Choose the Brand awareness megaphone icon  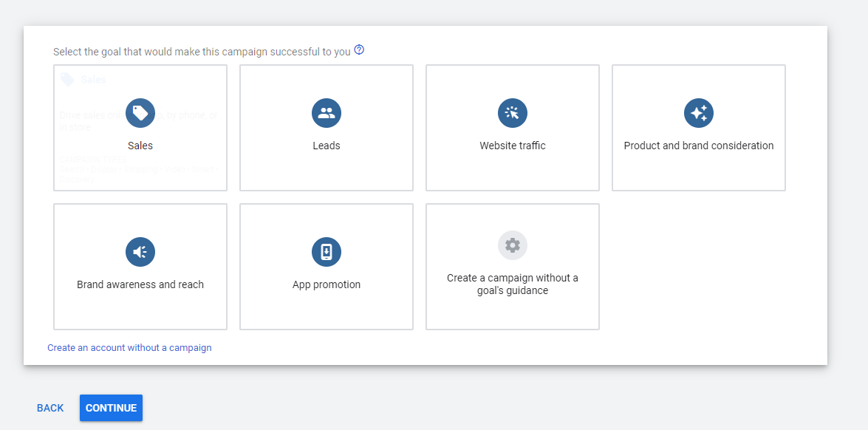pos(140,252)
